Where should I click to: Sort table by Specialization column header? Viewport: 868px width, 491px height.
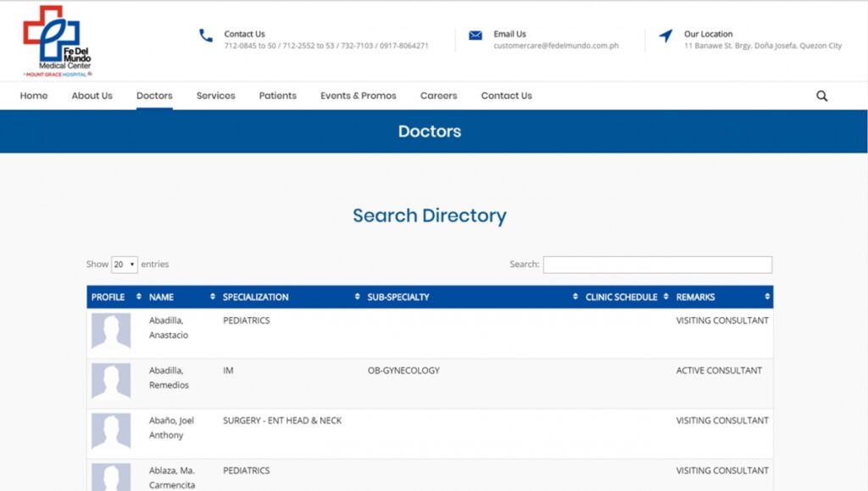point(255,297)
